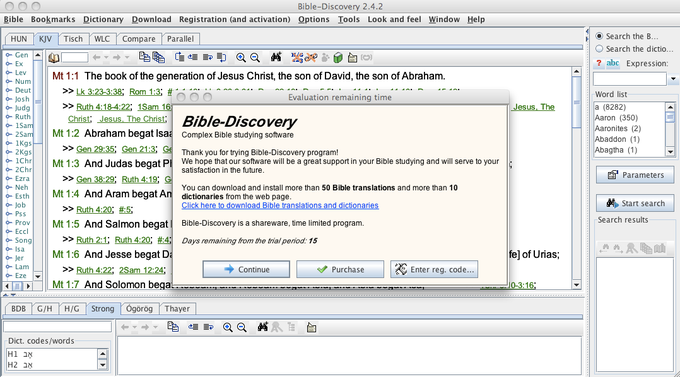The height and width of the screenshot is (377, 680).
Task: Click link to download Bible translations and dictionaries
Action: coord(280,205)
